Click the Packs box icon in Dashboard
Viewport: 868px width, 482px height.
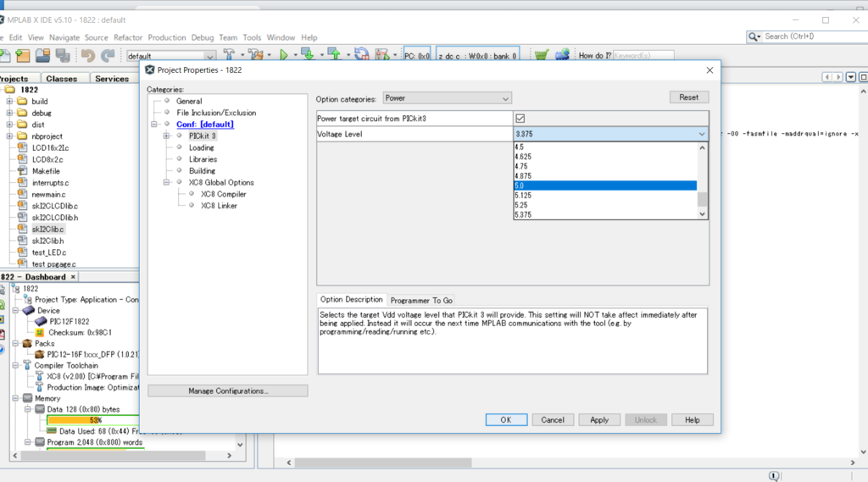click(27, 344)
